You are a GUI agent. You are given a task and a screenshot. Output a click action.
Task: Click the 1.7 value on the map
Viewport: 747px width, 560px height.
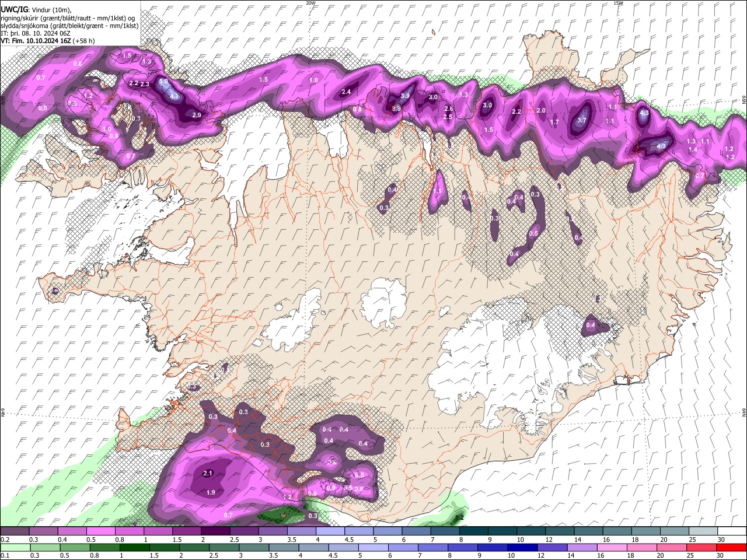tap(554, 123)
